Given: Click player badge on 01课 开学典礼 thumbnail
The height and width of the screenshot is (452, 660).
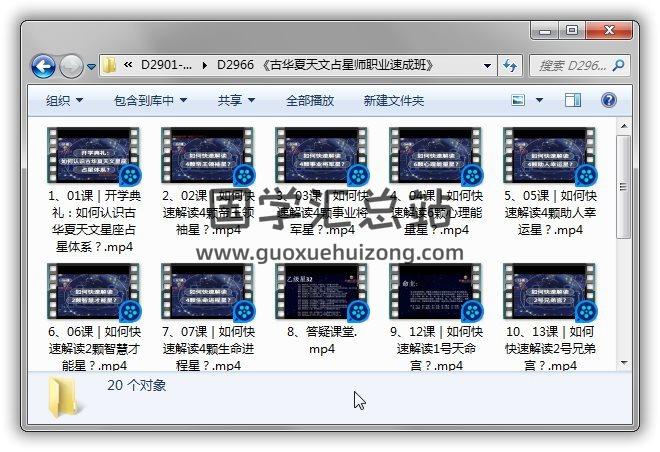Looking at the screenshot, I should point(130,175).
